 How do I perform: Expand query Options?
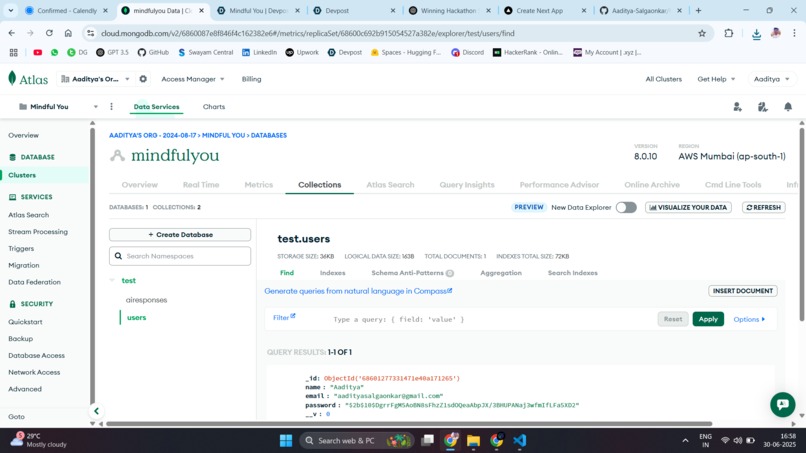tap(749, 319)
